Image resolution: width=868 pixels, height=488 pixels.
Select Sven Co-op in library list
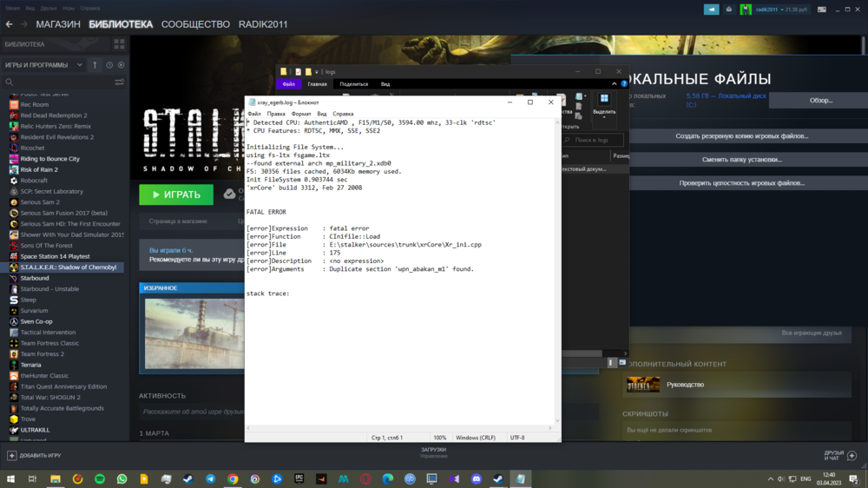[36, 321]
